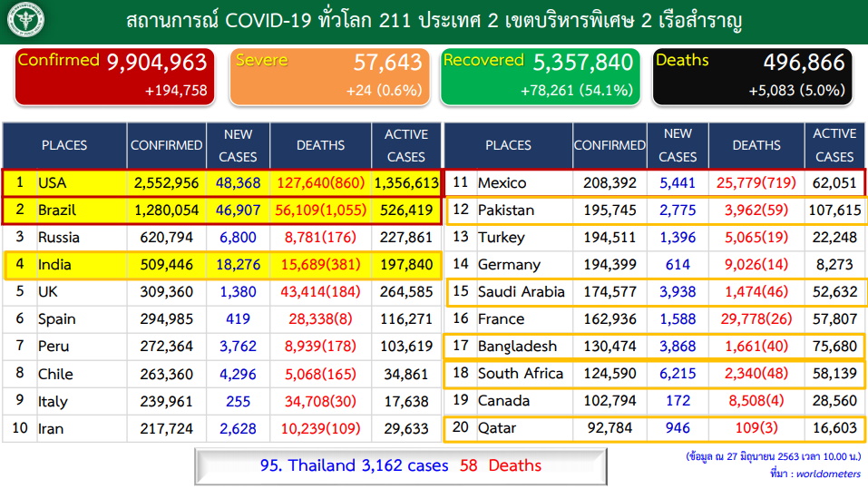Click Pakistan active cases 107,615
This screenshot has width=868, height=489.
tap(834, 210)
